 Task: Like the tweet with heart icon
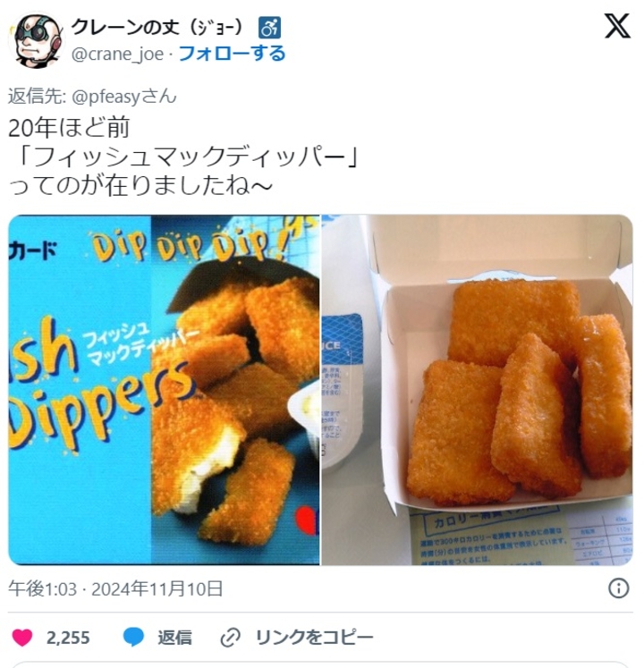(22, 638)
